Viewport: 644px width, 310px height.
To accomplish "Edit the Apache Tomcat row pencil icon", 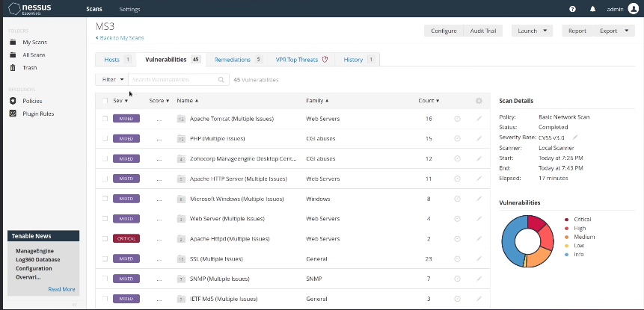I will click(x=479, y=119).
